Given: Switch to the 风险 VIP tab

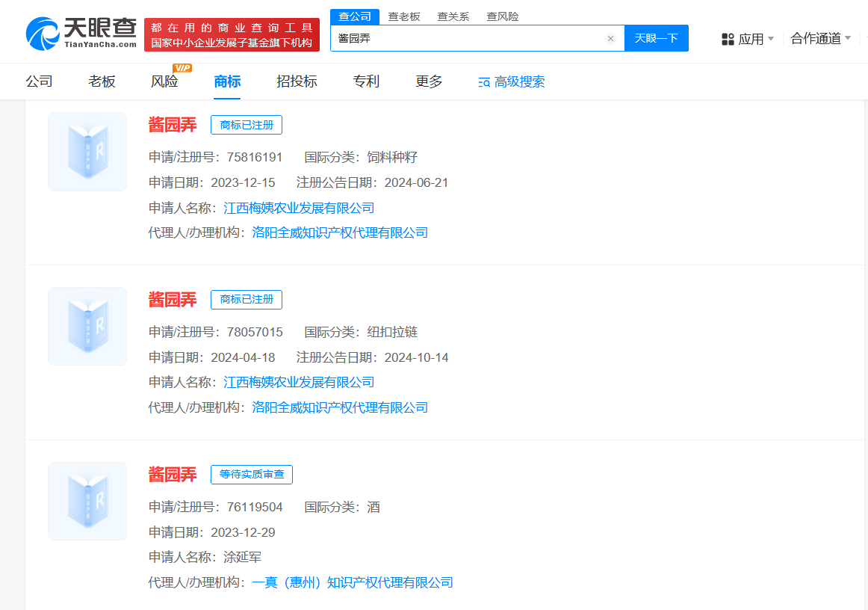Looking at the screenshot, I should click(164, 81).
